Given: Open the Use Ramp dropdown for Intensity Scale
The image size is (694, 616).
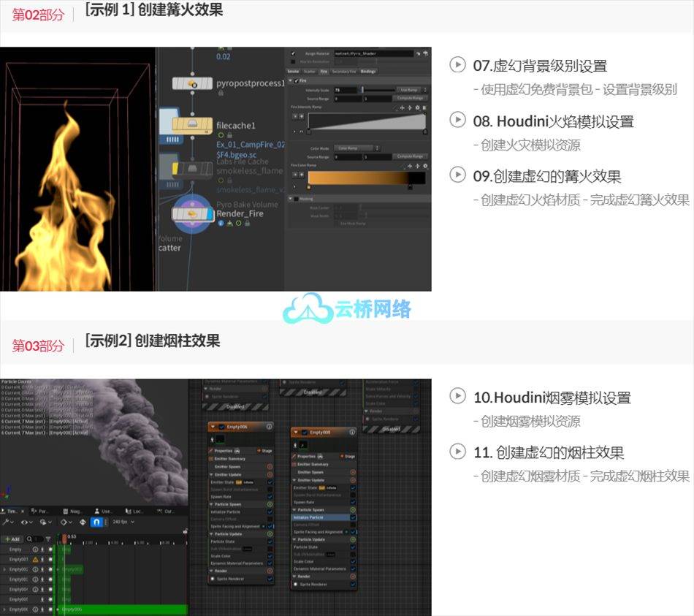Looking at the screenshot, I should (411, 90).
